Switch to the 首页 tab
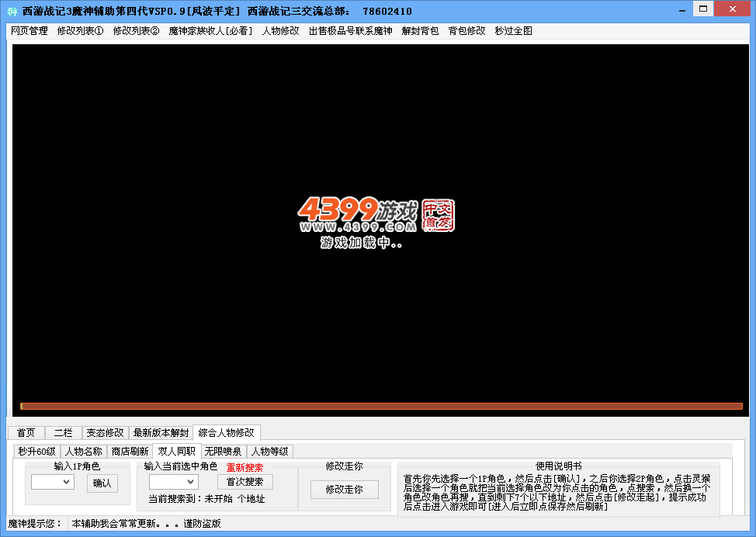This screenshot has height=537, width=756. coord(26,433)
